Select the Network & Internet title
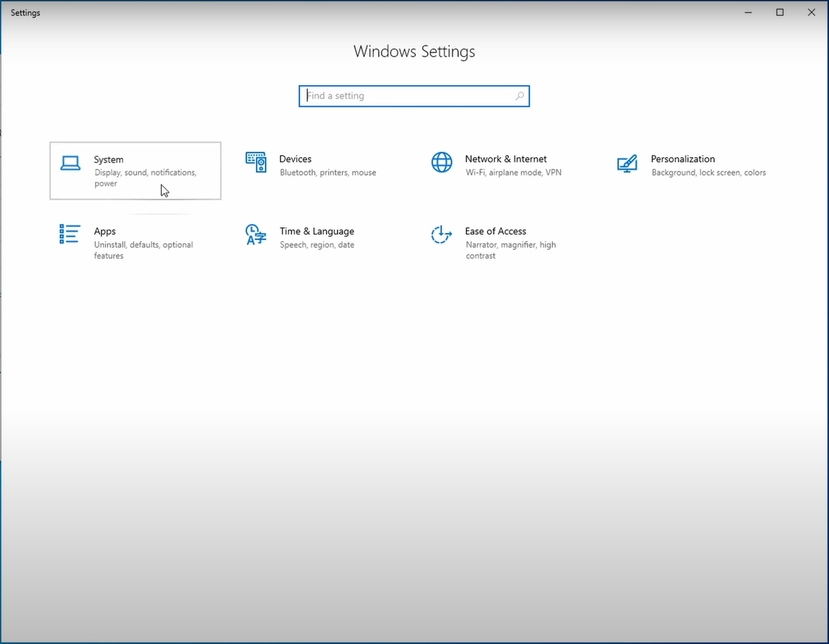This screenshot has width=829, height=644. [506, 159]
